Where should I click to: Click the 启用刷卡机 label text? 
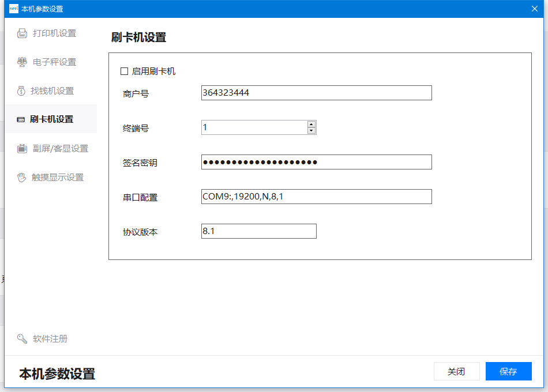153,71
